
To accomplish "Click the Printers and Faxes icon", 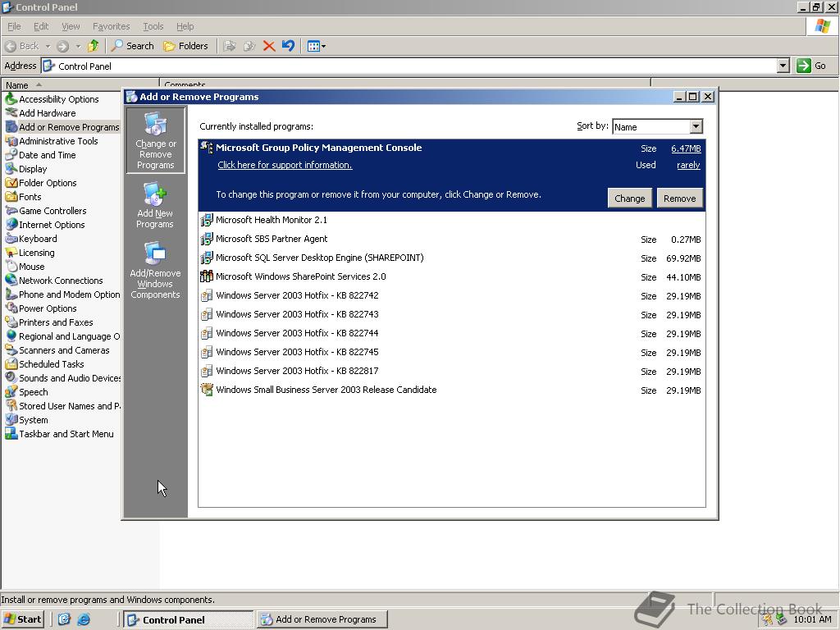I will pyautogui.click(x=11, y=322).
